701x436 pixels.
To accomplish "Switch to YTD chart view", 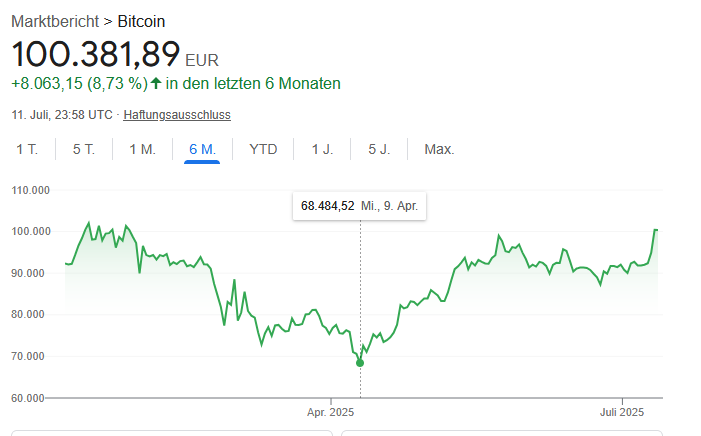I will [x=263, y=149].
